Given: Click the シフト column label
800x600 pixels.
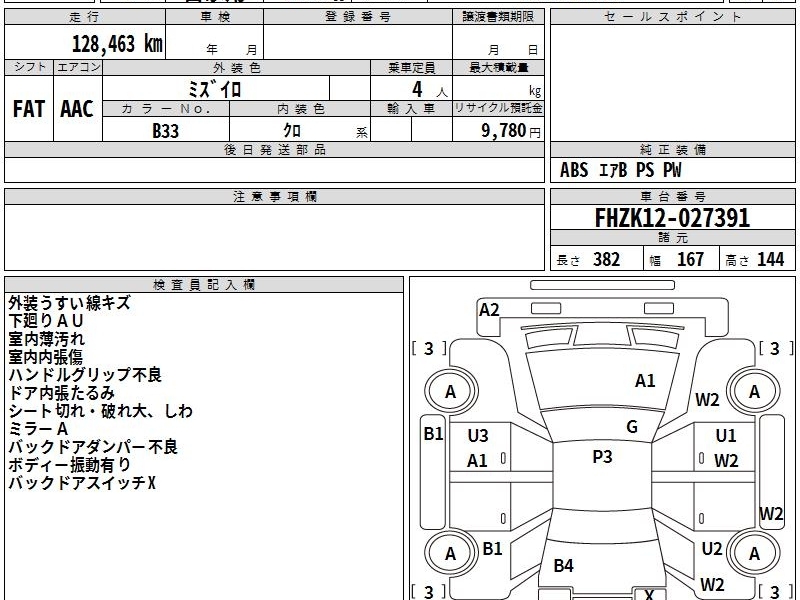Looking at the screenshot, I should click(x=29, y=67).
